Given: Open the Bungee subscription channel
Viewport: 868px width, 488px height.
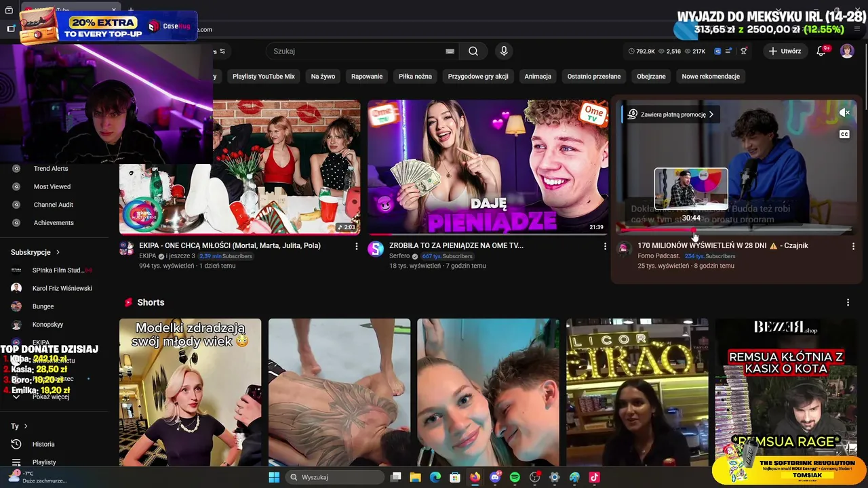Looking at the screenshot, I should 43,306.
